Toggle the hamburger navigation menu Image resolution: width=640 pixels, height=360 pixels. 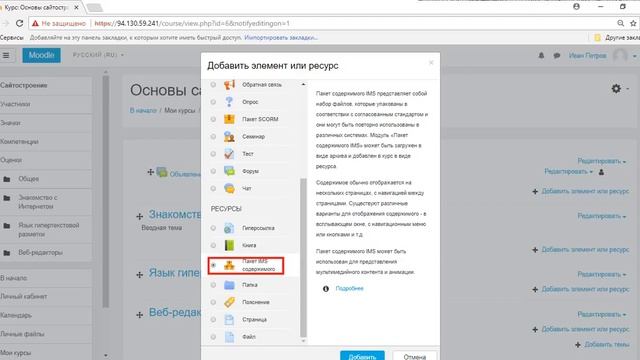click(6, 55)
